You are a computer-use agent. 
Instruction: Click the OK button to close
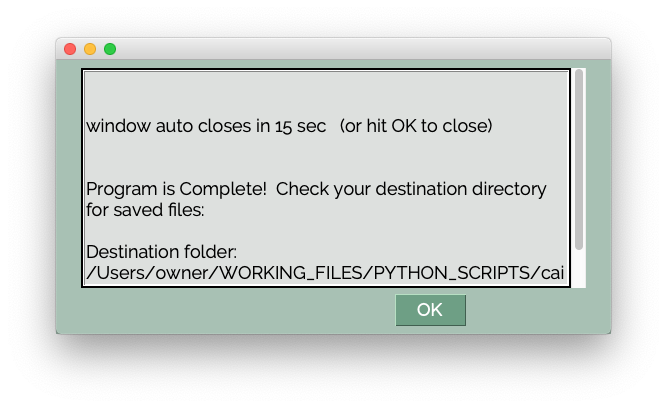[430, 310]
